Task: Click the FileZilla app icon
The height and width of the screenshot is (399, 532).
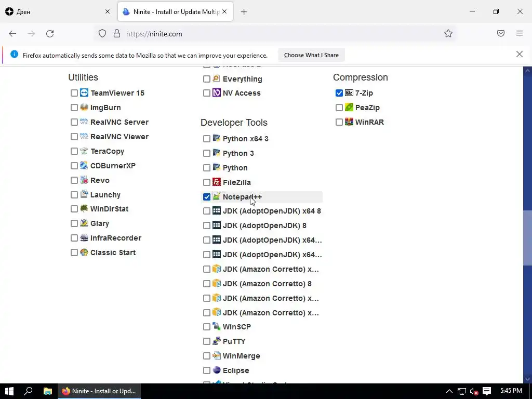Action: 217,182
